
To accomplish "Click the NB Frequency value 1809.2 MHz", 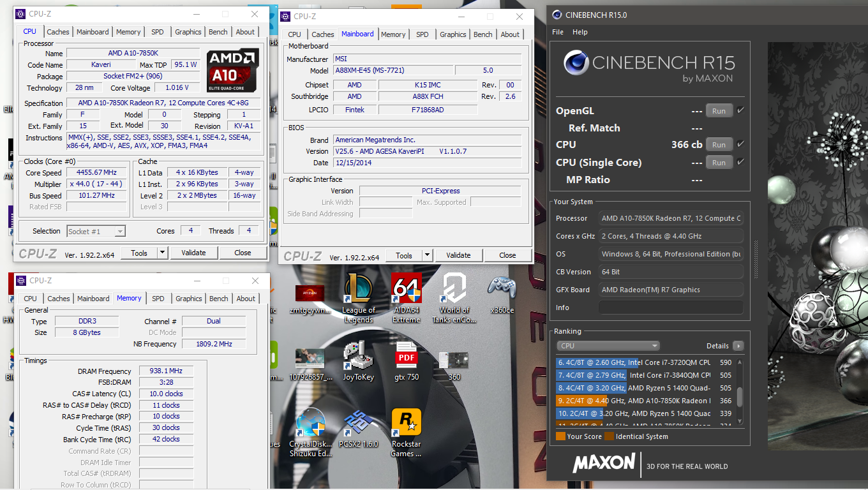I will (x=214, y=344).
